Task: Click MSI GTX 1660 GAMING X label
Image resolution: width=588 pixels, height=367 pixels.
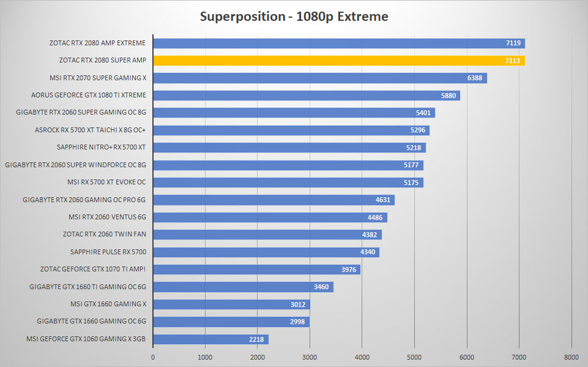Action: (x=108, y=304)
